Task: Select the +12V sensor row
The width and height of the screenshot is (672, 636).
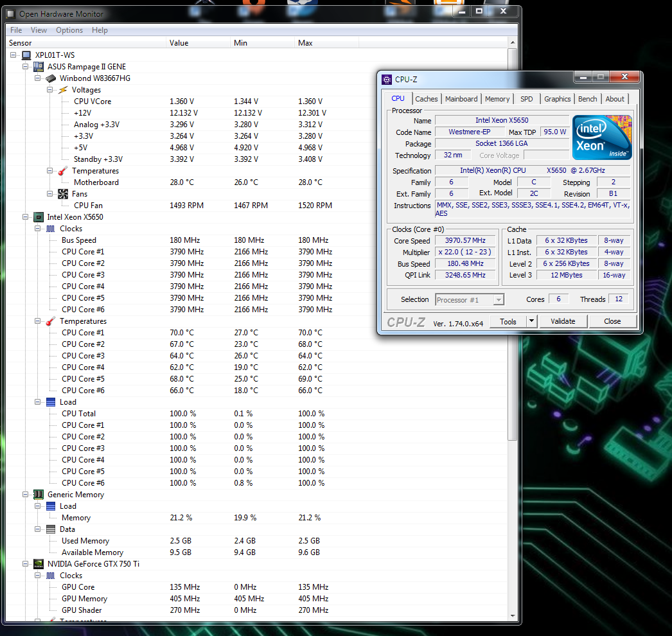Action: tap(257, 113)
